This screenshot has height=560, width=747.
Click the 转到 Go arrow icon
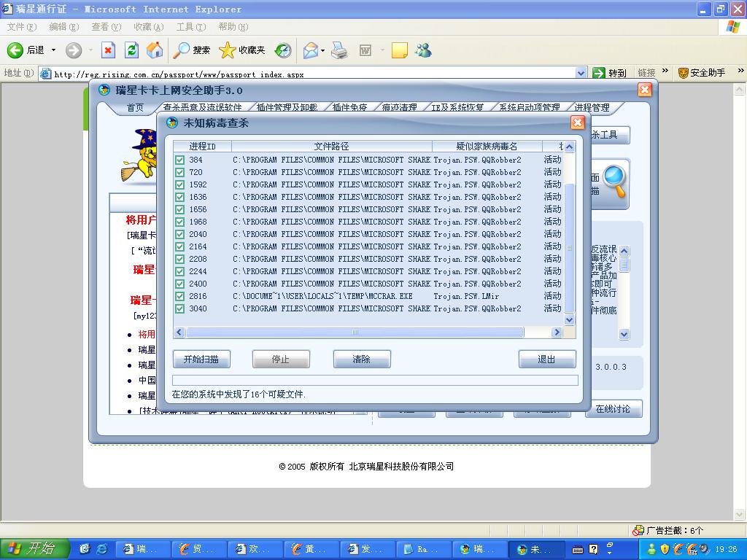599,74
